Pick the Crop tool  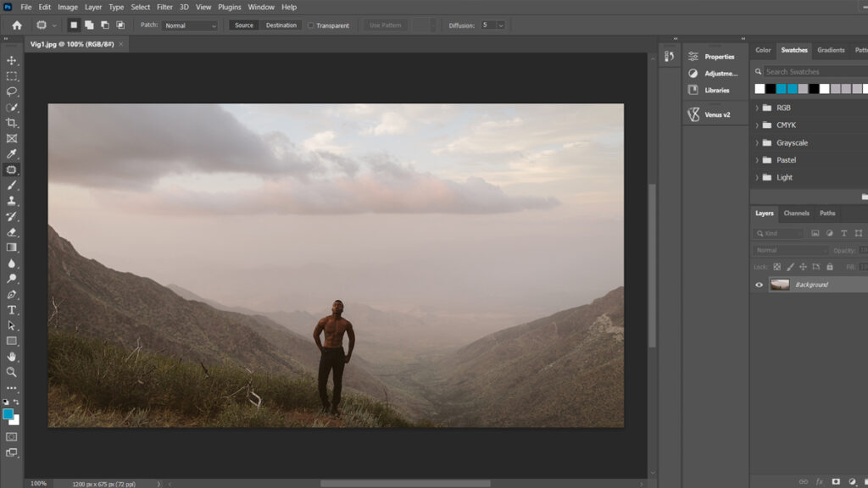click(x=12, y=123)
